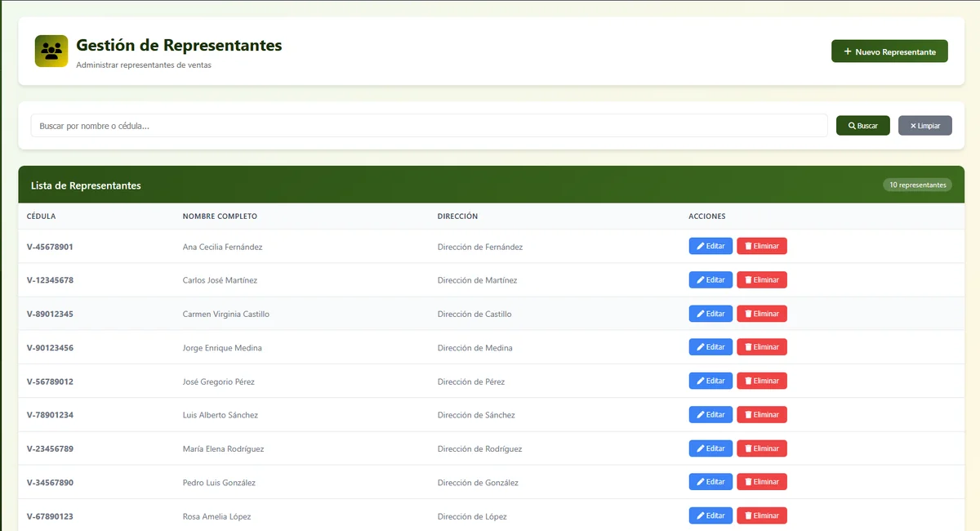Click the address Dirección de Fernández
The height and width of the screenshot is (531, 980).
[480, 247]
